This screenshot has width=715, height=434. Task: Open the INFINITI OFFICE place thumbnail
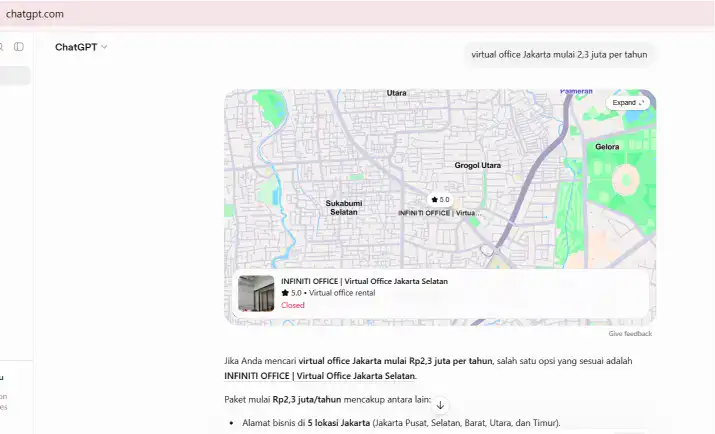(256, 293)
